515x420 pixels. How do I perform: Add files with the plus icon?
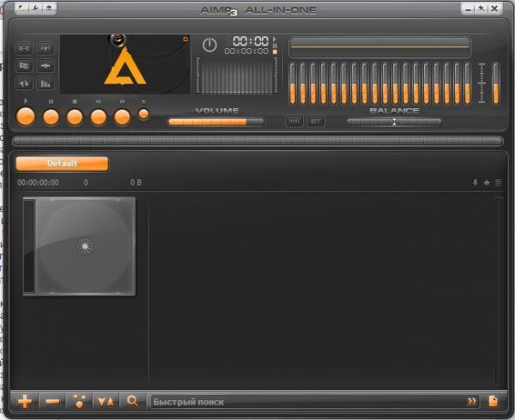(25, 401)
